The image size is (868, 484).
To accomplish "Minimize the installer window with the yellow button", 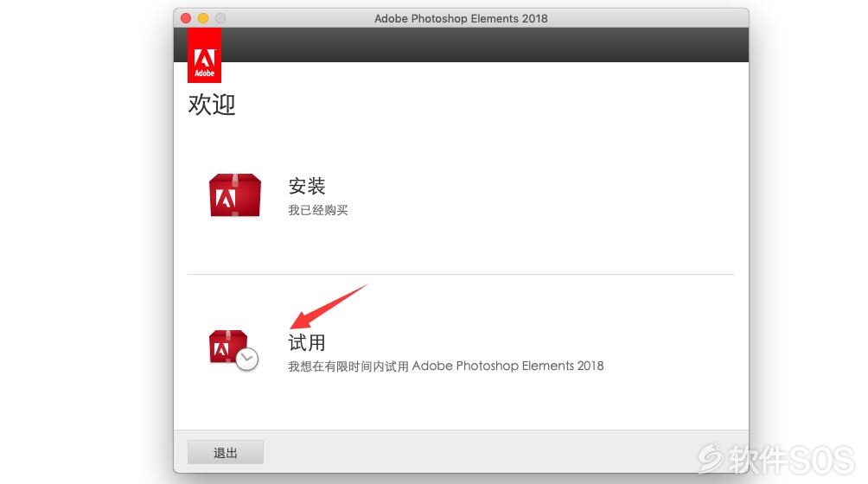I will tap(203, 18).
